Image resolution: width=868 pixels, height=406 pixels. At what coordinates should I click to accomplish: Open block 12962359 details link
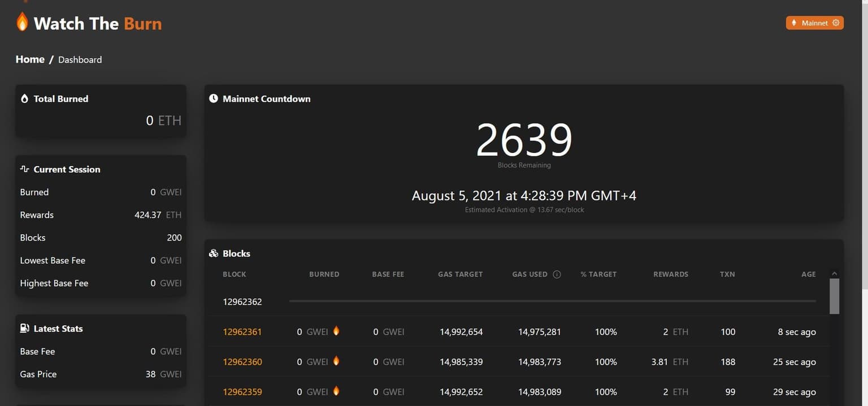[x=242, y=392]
